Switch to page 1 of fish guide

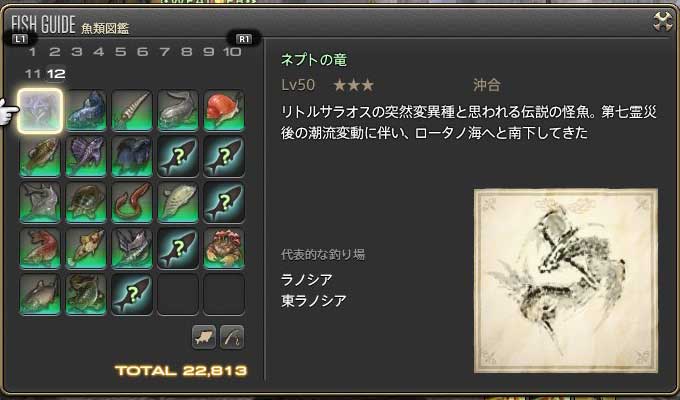tap(32, 52)
